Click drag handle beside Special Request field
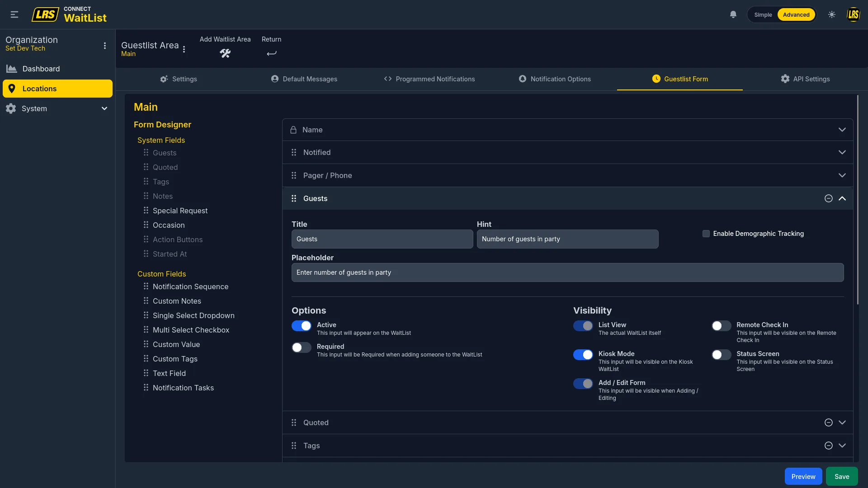Screen dimensions: 868x488 click(x=146, y=210)
